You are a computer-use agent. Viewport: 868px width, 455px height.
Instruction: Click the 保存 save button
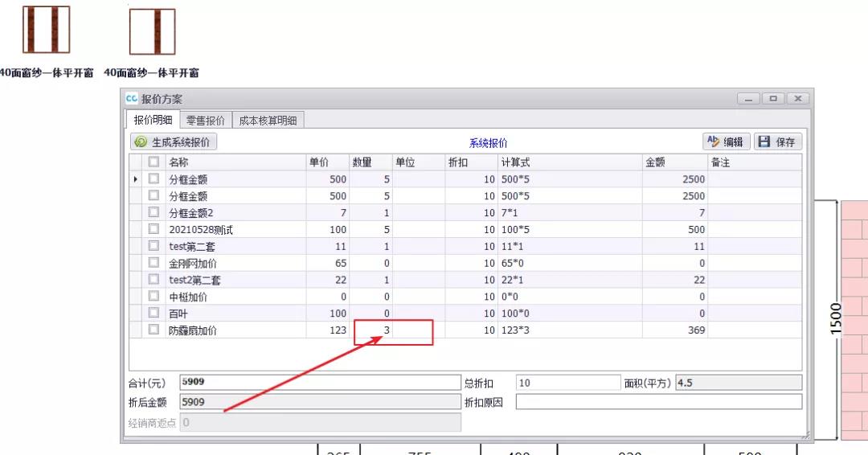pyautogui.click(x=777, y=141)
